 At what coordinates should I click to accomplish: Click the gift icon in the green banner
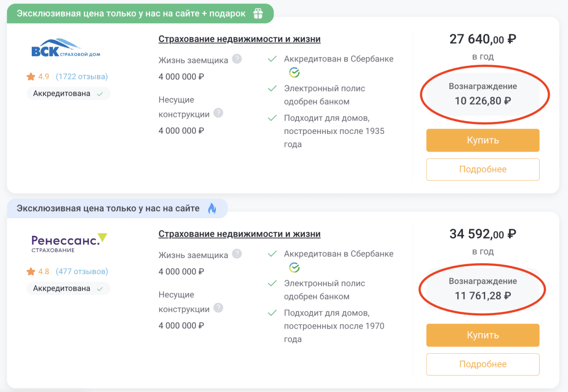(258, 14)
